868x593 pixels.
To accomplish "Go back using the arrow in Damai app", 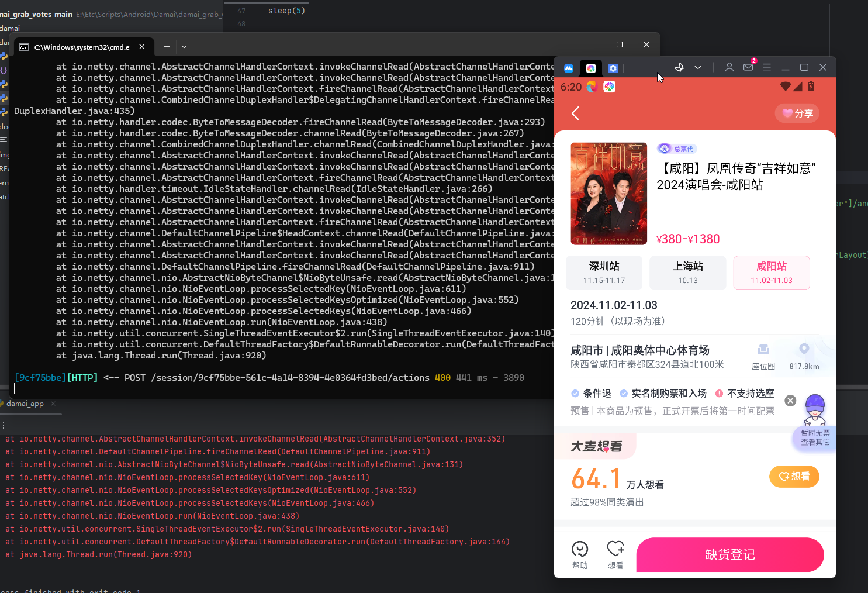I will click(x=575, y=113).
